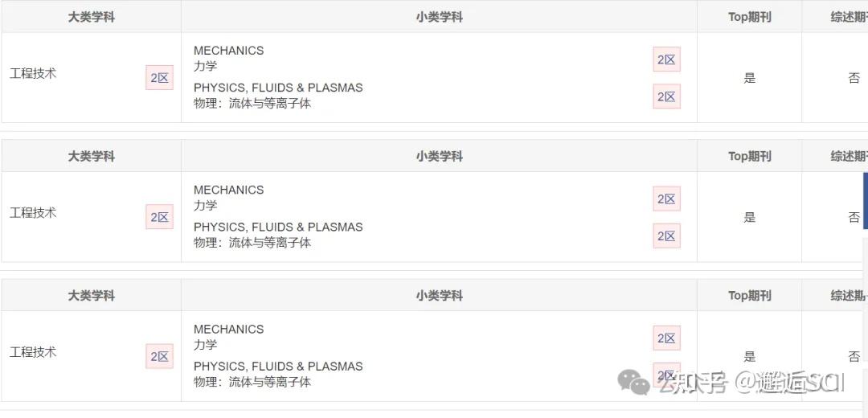The width and height of the screenshot is (868, 418).
Task: Select the 小类学科 header in second table
Action: [x=439, y=157]
